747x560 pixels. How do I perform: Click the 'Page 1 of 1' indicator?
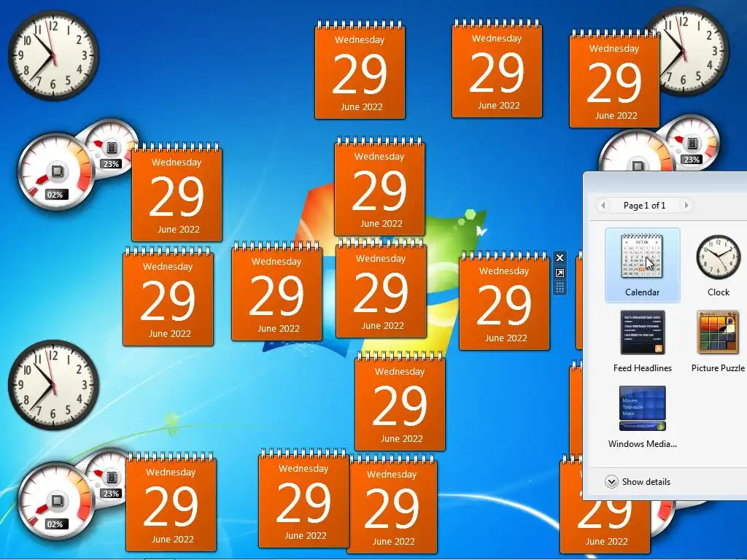(644, 205)
